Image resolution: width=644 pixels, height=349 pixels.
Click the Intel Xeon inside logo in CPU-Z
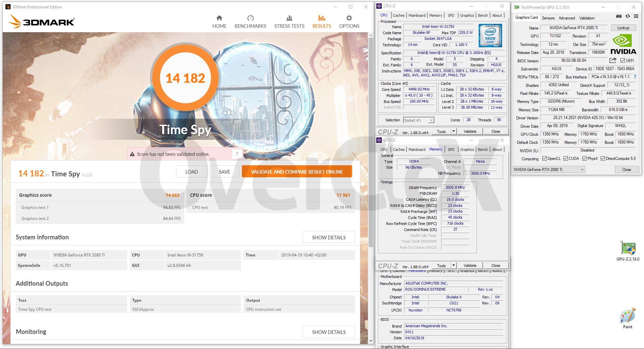coord(490,35)
